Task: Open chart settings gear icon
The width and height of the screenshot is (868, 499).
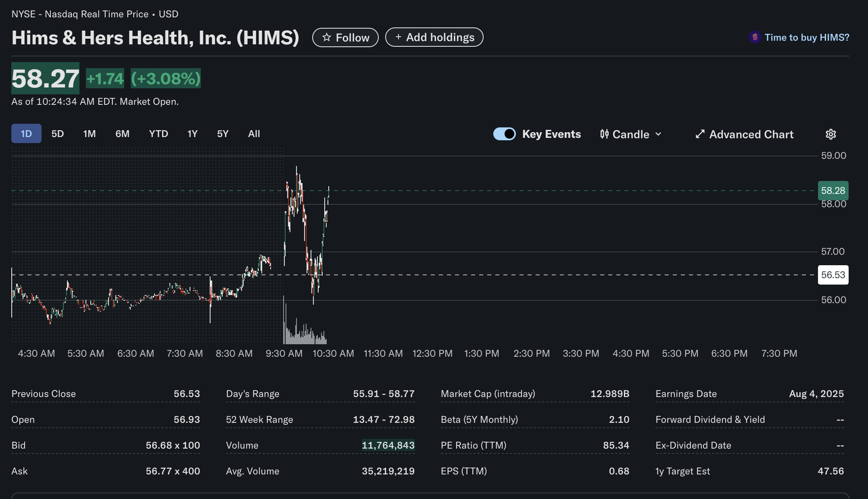Action: (830, 134)
